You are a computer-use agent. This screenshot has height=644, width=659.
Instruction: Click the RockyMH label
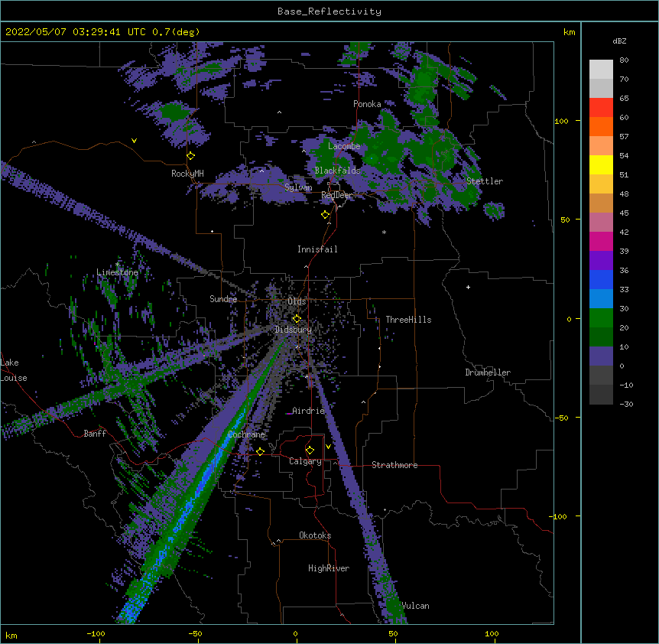tap(187, 174)
